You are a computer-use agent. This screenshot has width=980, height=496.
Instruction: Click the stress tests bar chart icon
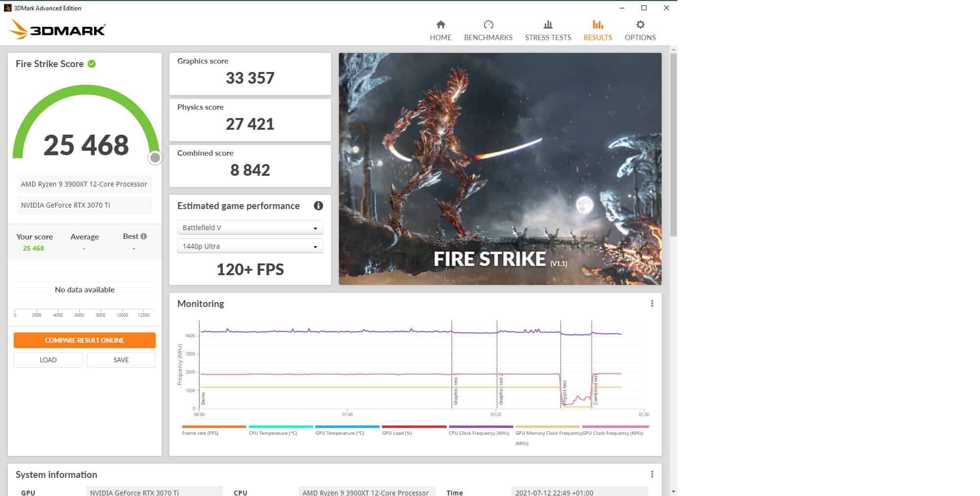548,24
